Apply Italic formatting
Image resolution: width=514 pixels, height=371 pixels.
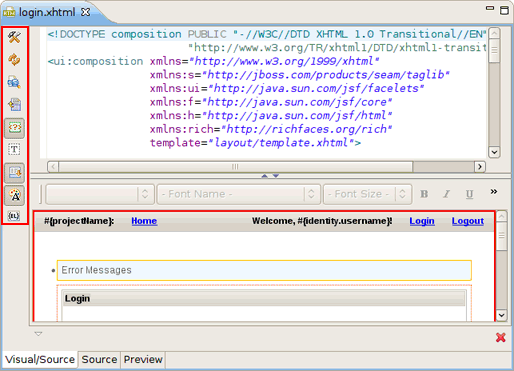click(447, 194)
